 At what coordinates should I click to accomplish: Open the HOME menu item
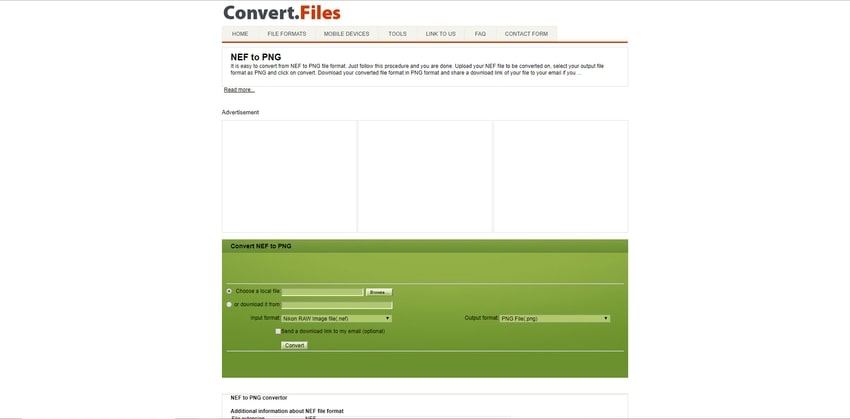240,34
